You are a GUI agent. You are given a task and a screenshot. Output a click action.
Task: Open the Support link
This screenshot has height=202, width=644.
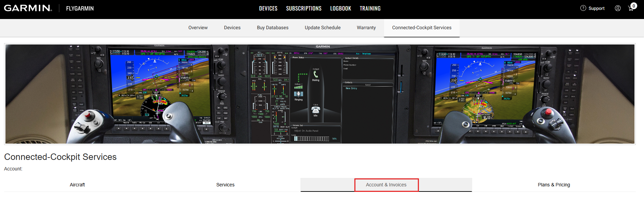pyautogui.click(x=596, y=8)
